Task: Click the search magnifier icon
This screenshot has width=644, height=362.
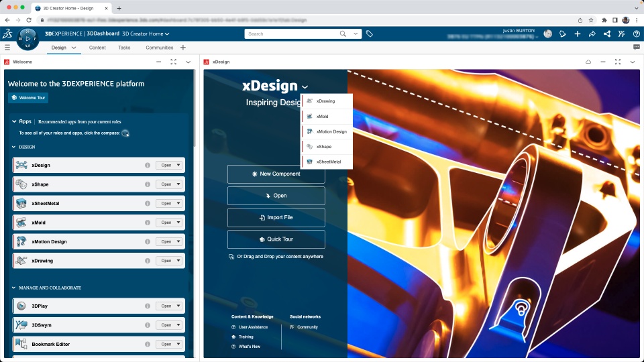Action: (343, 34)
